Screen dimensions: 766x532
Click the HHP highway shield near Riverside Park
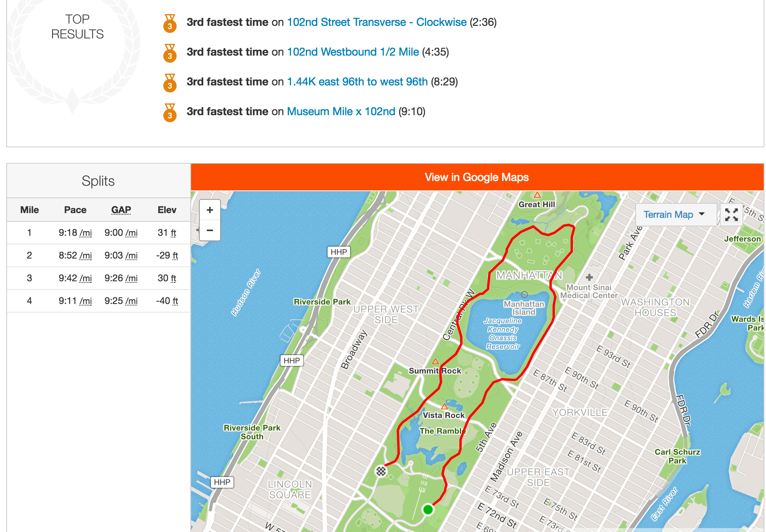[x=339, y=252]
